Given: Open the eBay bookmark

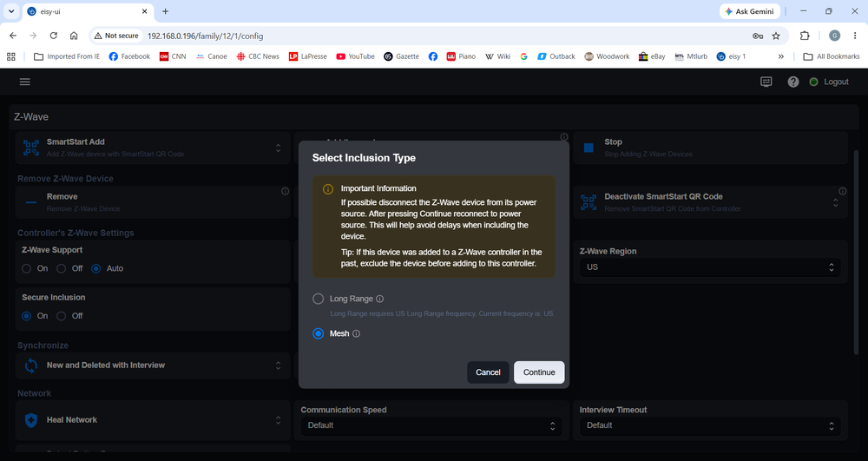Looking at the screenshot, I should tap(652, 56).
